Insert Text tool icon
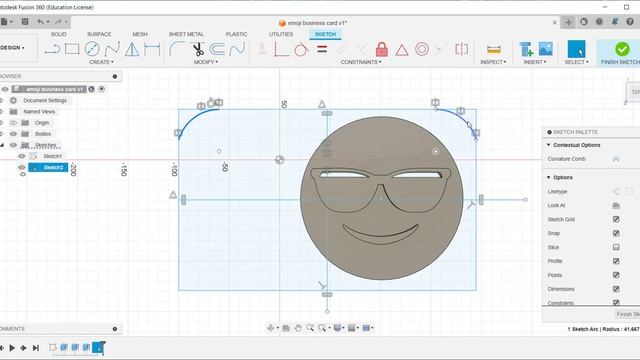 [526, 49]
